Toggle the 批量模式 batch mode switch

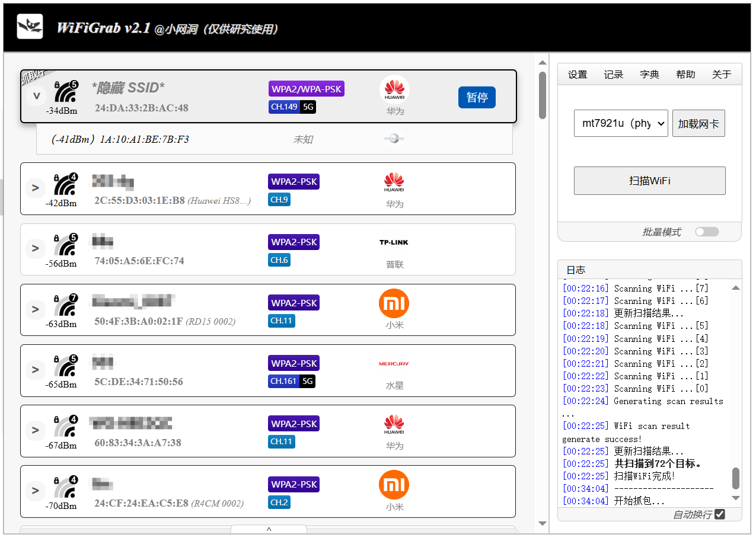[707, 232]
